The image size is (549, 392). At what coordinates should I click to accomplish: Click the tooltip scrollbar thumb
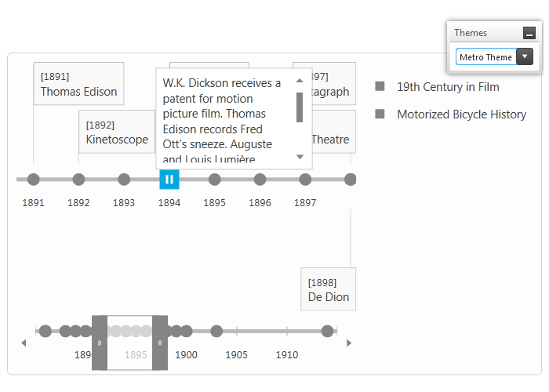[300, 107]
